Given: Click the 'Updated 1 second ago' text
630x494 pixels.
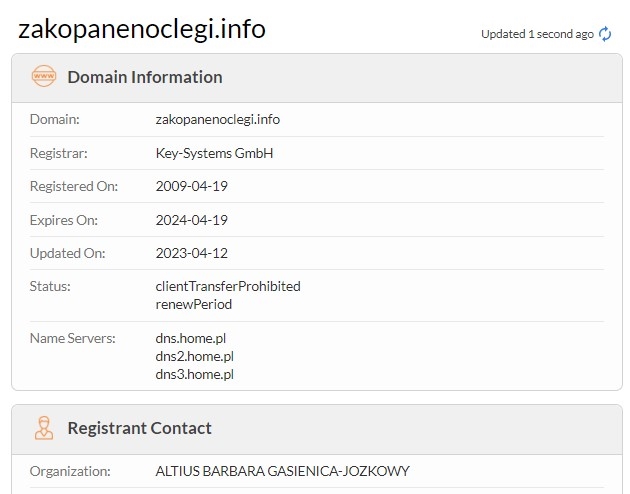Looking at the screenshot, I should coord(537,34).
